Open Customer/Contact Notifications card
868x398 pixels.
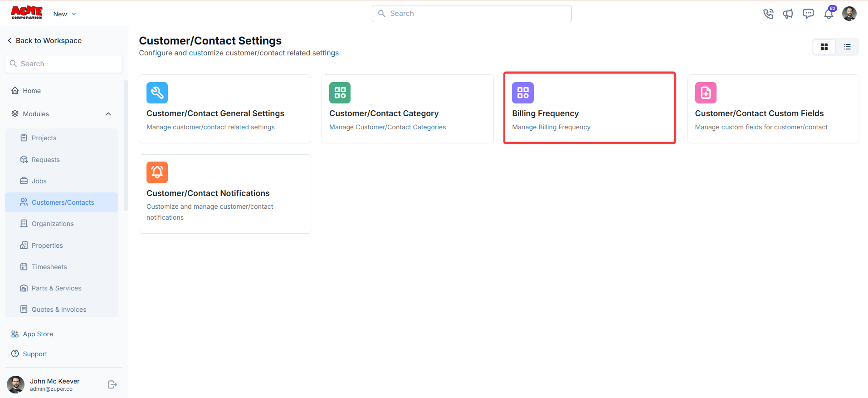coord(225,194)
